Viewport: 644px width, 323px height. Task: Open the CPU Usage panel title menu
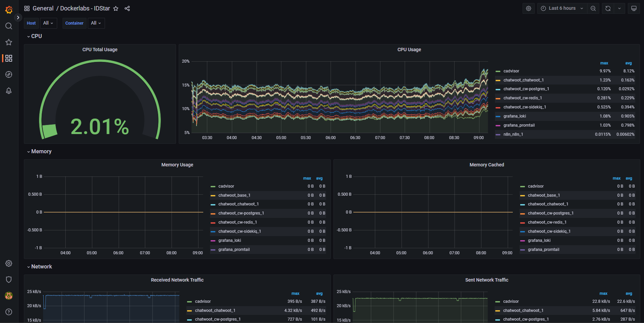[409, 50]
